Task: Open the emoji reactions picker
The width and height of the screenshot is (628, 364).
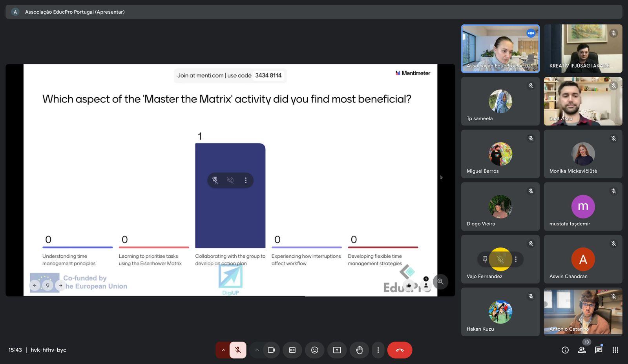Action: 314,350
